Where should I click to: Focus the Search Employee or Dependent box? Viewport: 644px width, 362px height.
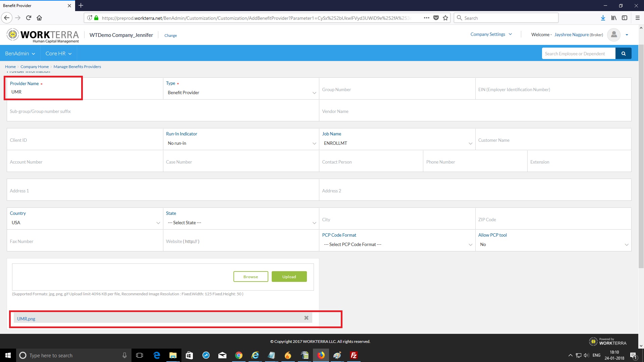(579, 53)
